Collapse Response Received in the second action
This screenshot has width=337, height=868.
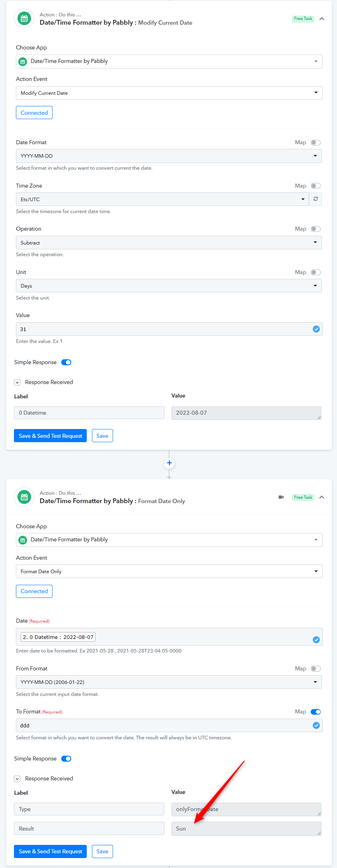click(17, 779)
